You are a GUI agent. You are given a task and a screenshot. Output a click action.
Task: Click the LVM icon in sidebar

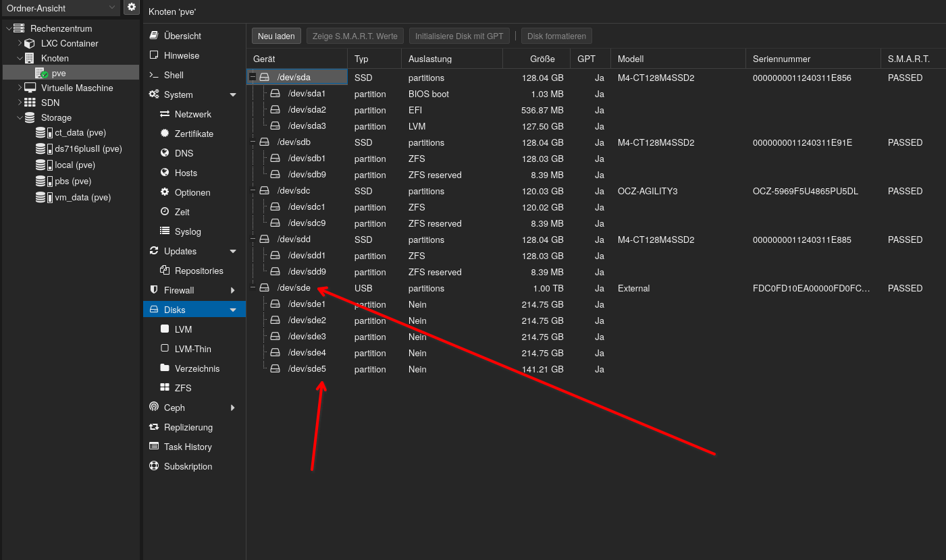165,329
